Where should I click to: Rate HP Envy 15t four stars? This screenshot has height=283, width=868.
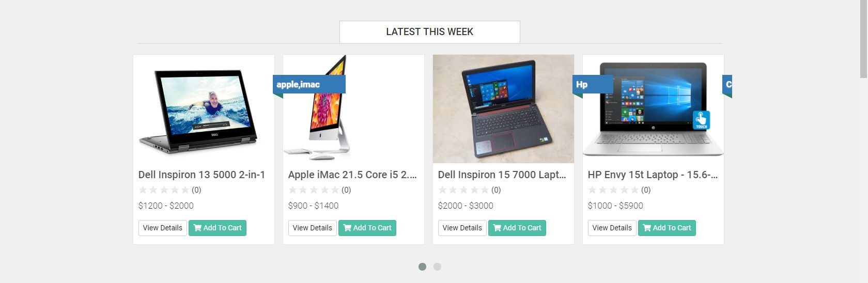624,190
